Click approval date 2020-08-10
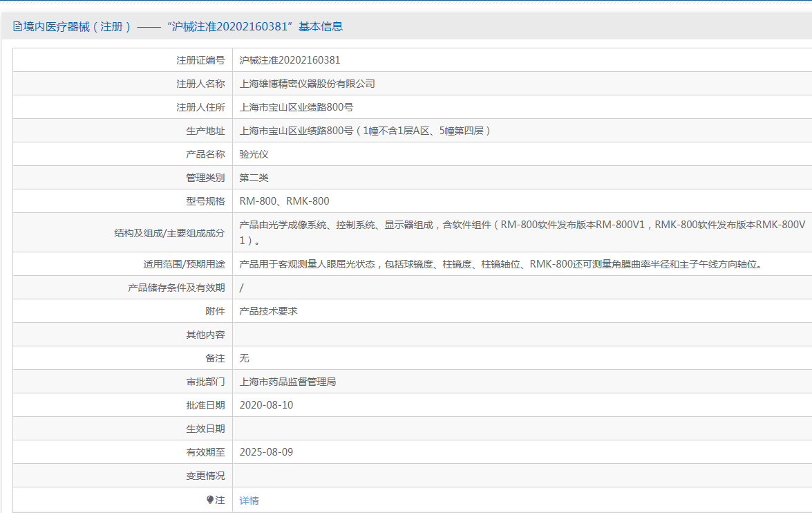 click(266, 405)
